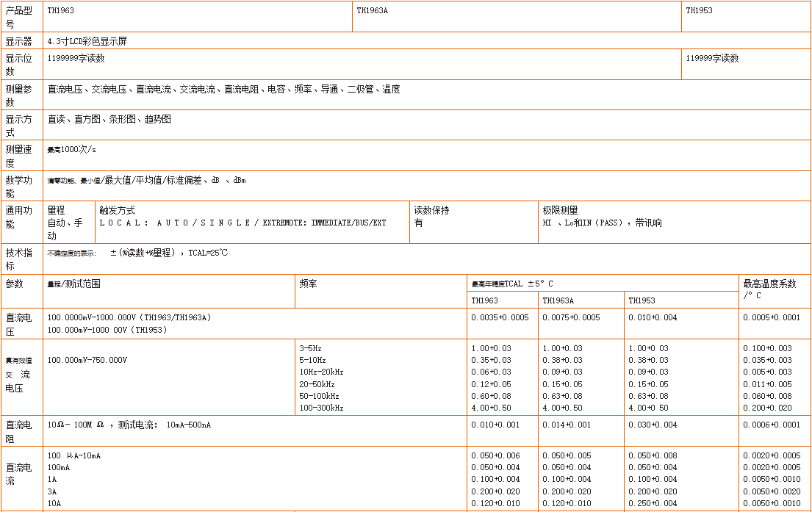Select the 4.3寸LCD彩色显示屏 cell
This screenshot has width=812, height=512.
click(x=87, y=41)
